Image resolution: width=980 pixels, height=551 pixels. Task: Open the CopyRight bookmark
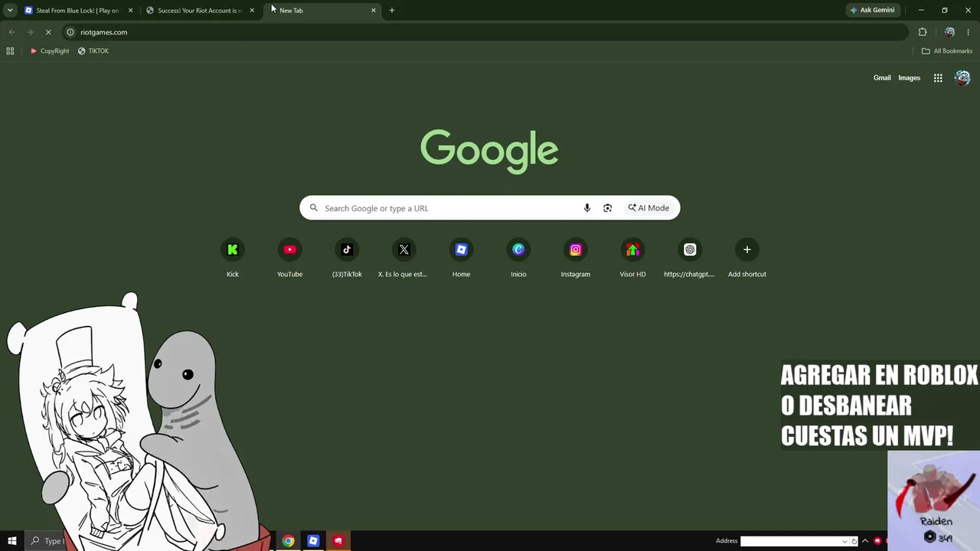coord(49,51)
